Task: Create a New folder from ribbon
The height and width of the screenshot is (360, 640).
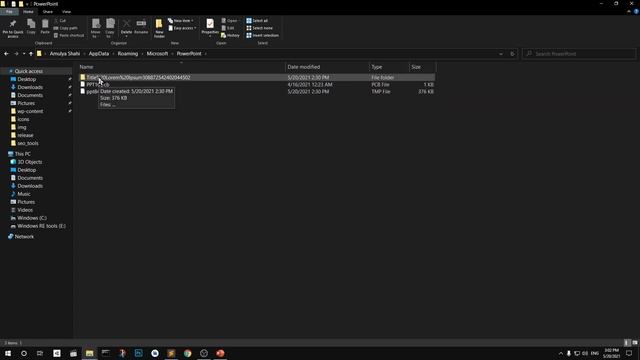Action: click(x=159, y=28)
